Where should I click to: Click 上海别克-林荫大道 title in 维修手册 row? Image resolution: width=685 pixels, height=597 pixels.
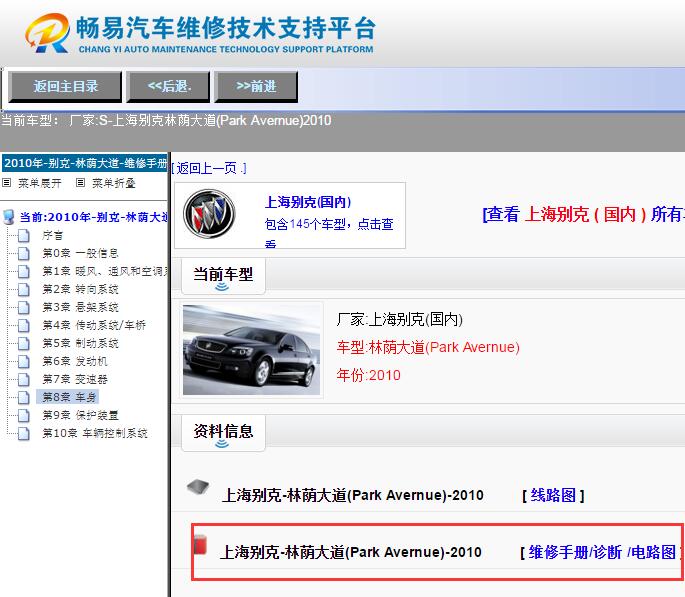[x=351, y=552]
